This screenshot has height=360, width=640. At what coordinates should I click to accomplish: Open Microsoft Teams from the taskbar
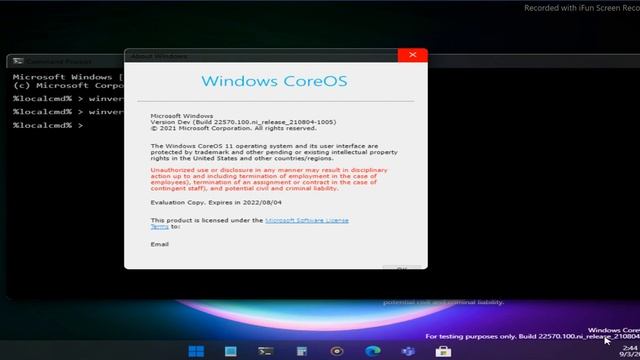408,351
